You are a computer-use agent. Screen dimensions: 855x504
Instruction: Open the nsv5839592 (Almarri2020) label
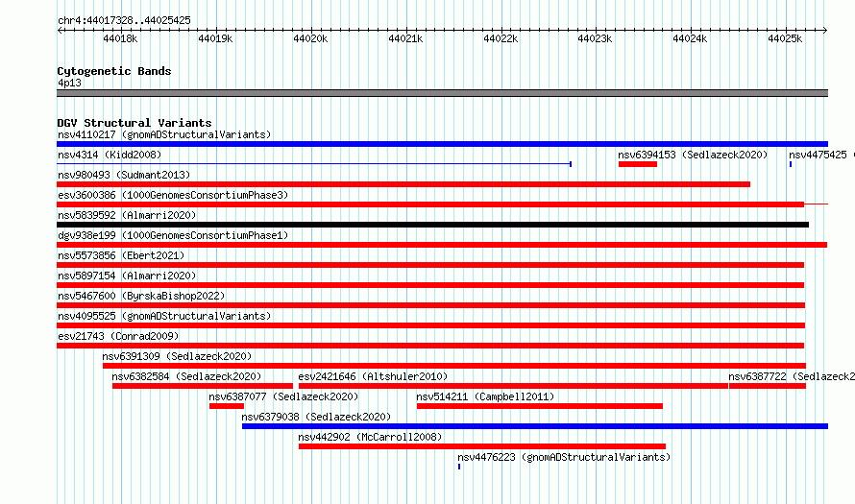[x=127, y=215]
